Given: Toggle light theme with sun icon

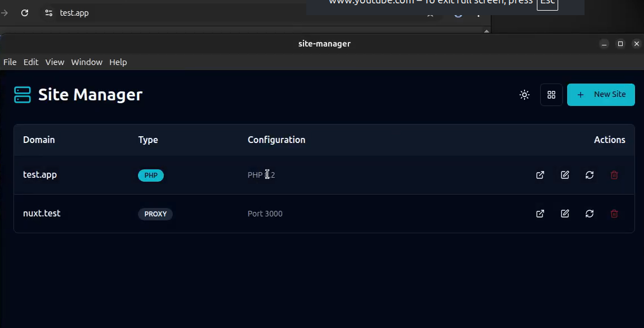Looking at the screenshot, I should pos(525,95).
